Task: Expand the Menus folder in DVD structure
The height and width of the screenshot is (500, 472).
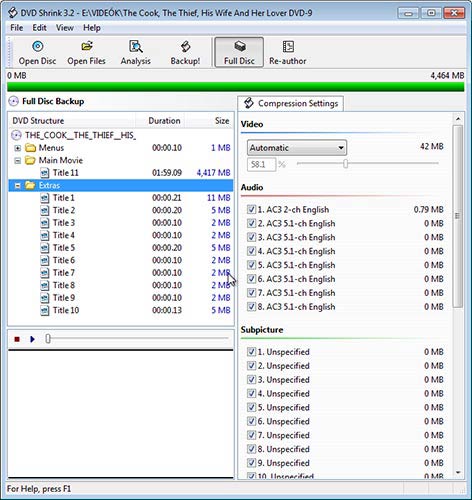Action: click(x=18, y=148)
